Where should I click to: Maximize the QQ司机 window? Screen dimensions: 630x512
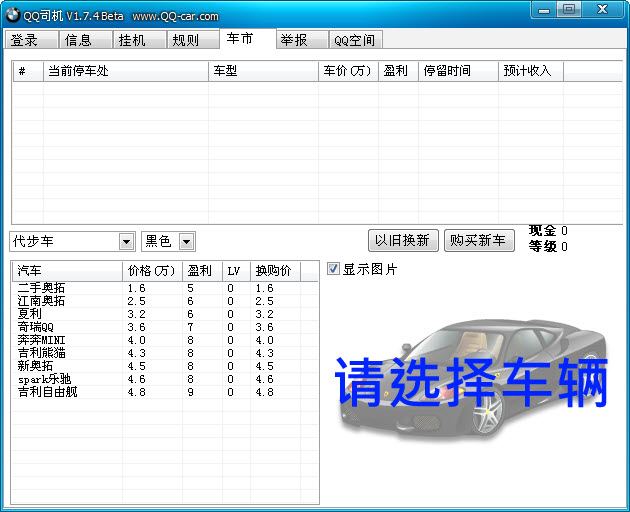pos(569,10)
